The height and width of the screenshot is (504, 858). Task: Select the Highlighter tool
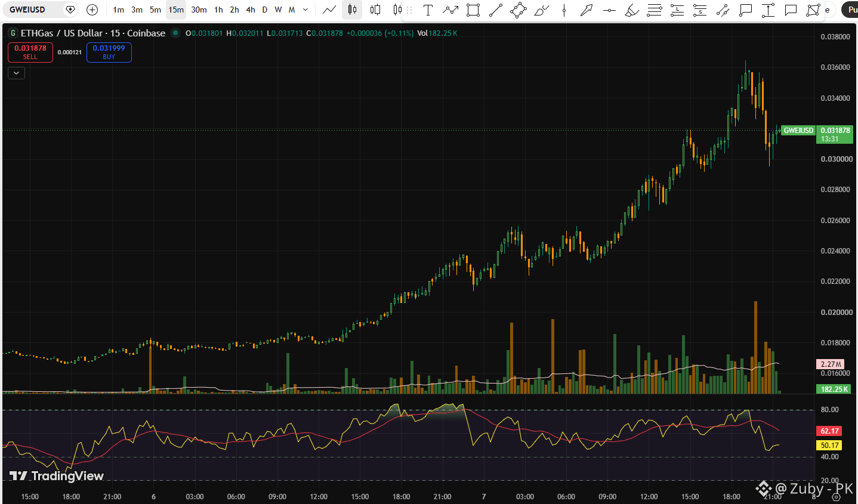[x=632, y=10]
